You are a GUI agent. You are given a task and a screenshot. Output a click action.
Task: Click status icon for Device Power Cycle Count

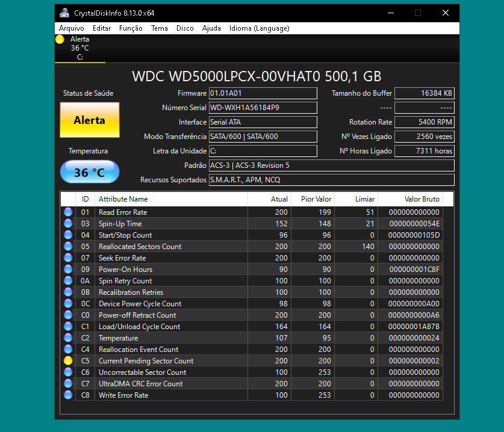point(68,303)
